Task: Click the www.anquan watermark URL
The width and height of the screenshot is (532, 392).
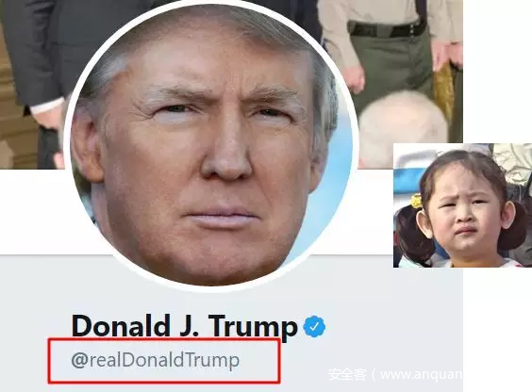Action: click(x=422, y=375)
